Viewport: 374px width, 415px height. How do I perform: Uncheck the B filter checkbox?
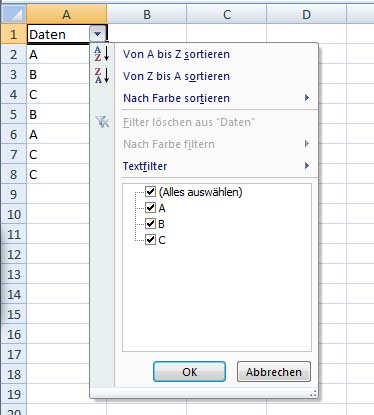pyautogui.click(x=151, y=223)
